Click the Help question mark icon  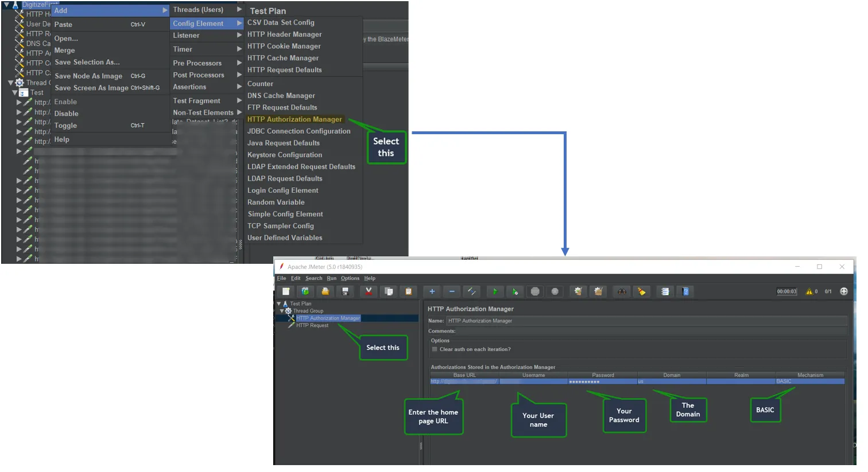(x=685, y=291)
